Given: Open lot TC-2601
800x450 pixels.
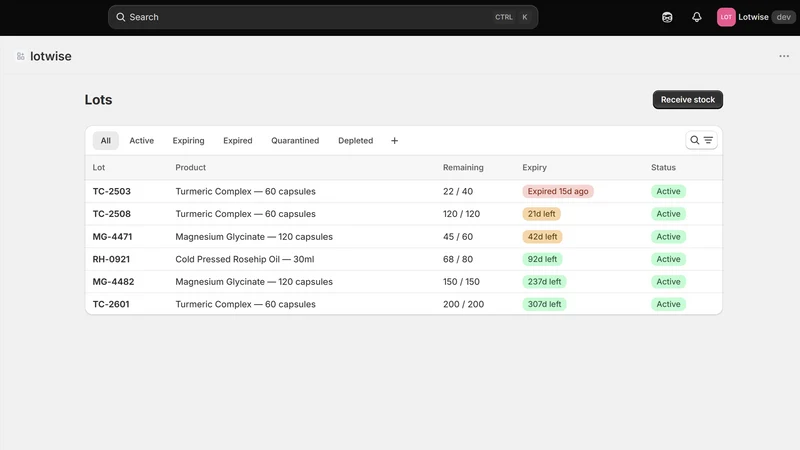Looking at the screenshot, I should 111,304.
